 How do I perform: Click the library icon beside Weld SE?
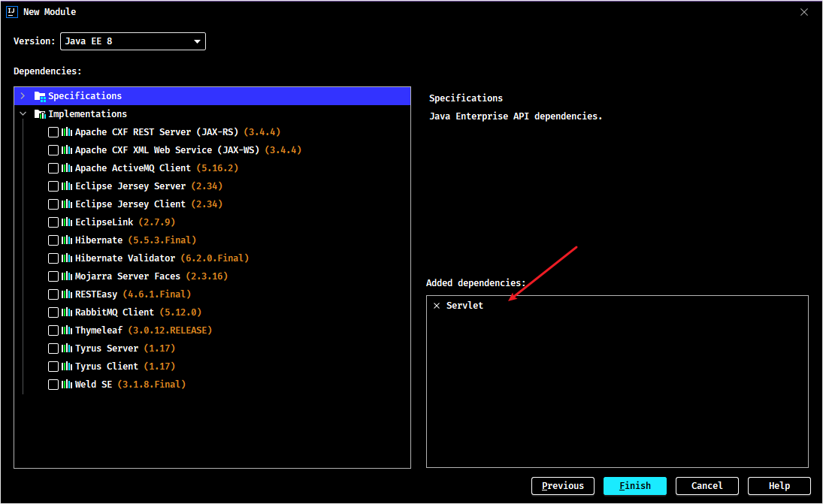67,385
